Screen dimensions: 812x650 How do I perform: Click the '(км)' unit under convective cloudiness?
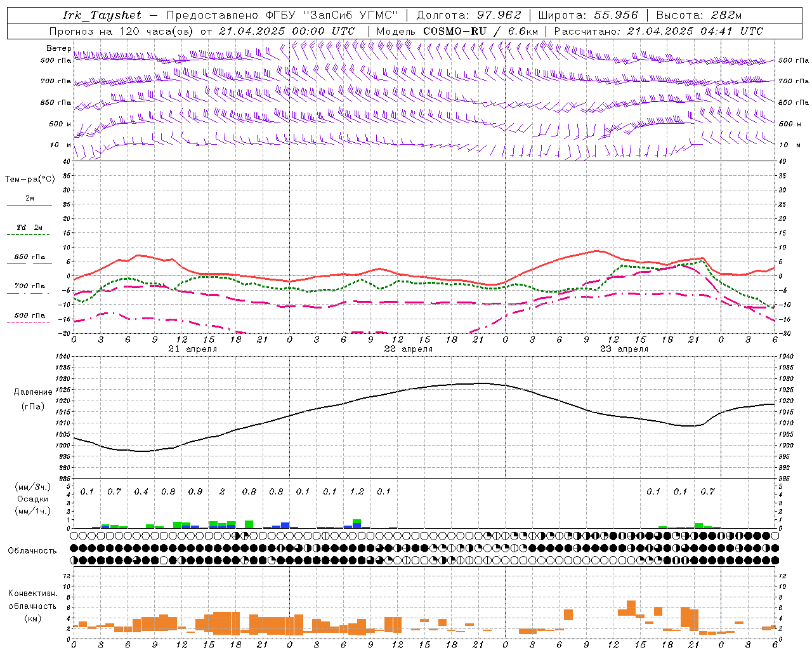32,618
